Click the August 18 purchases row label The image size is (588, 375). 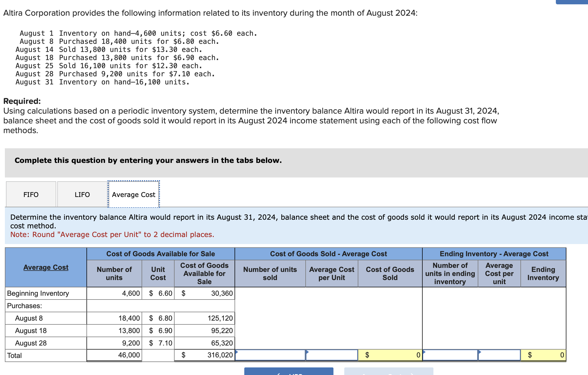pyautogui.click(x=31, y=331)
